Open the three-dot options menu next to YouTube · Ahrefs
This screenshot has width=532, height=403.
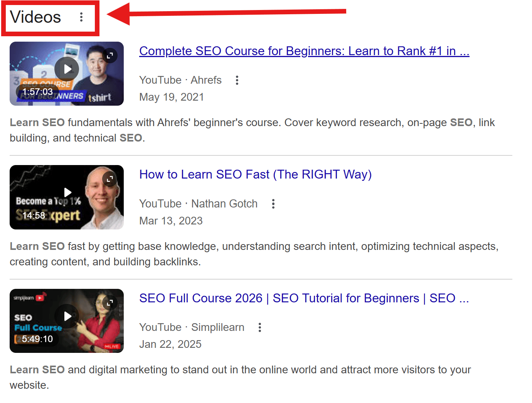click(237, 80)
